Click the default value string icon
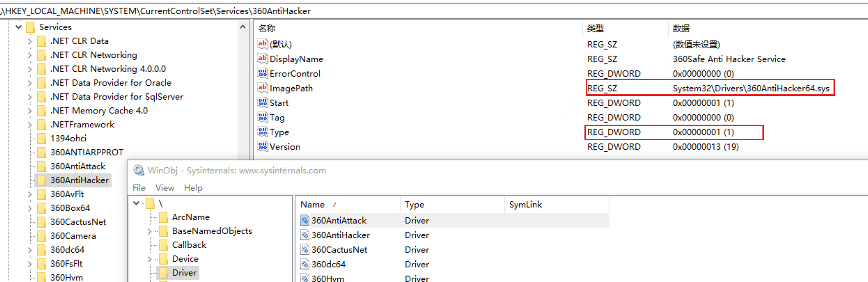868x282 pixels. click(x=262, y=44)
